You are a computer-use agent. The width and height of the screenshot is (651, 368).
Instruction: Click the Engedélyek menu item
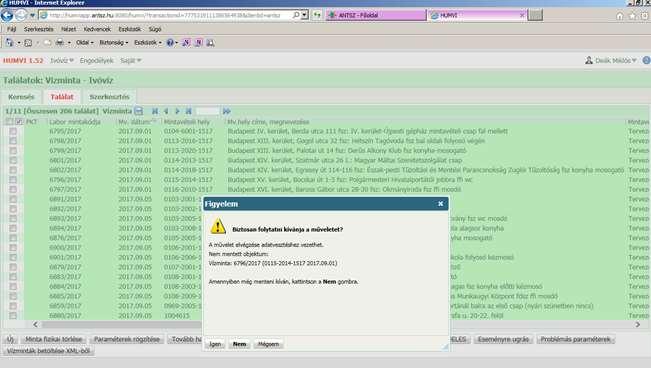click(x=96, y=61)
